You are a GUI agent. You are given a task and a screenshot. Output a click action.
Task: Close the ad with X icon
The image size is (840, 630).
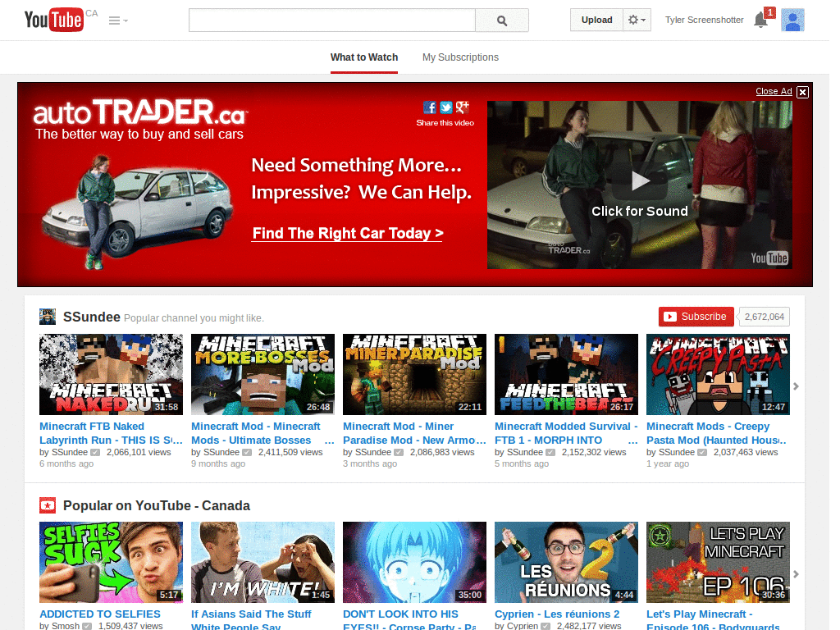click(802, 92)
